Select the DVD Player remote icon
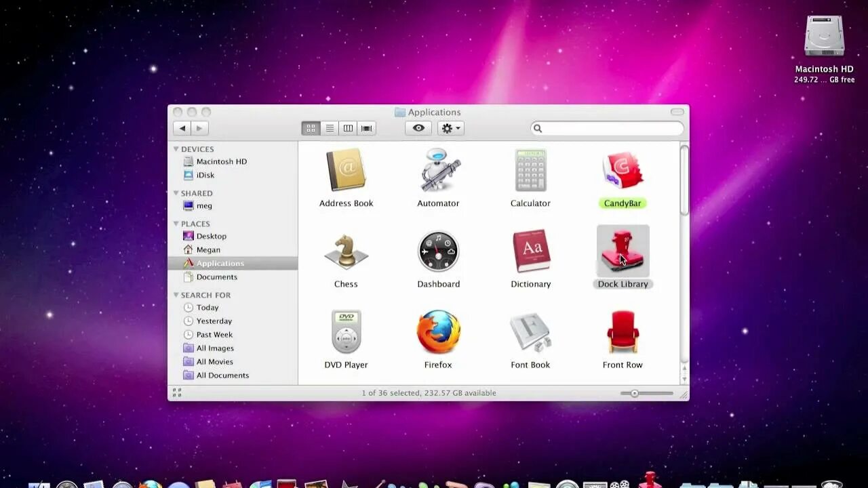The width and height of the screenshot is (868, 488). (x=346, y=331)
